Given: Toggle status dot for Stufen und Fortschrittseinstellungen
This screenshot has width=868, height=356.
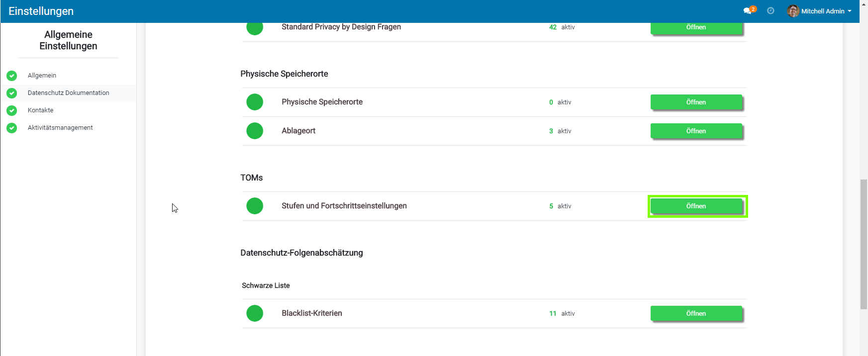Looking at the screenshot, I should pos(255,206).
